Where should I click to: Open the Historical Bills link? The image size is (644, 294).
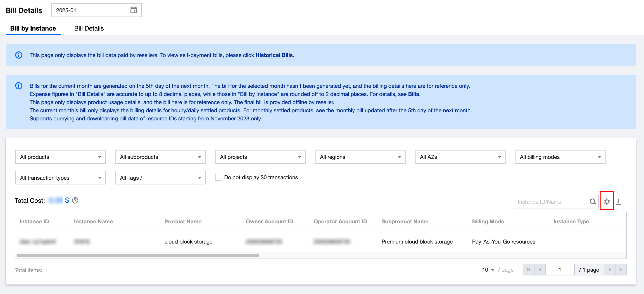pos(274,55)
